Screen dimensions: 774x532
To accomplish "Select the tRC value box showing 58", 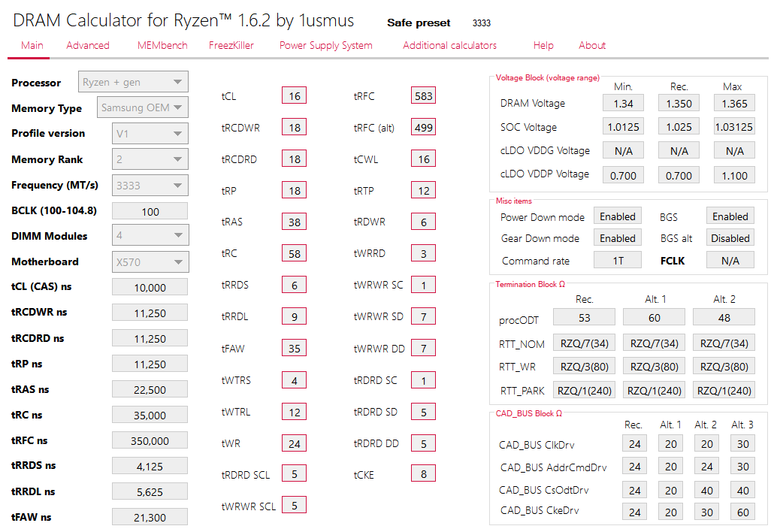I will (295, 254).
